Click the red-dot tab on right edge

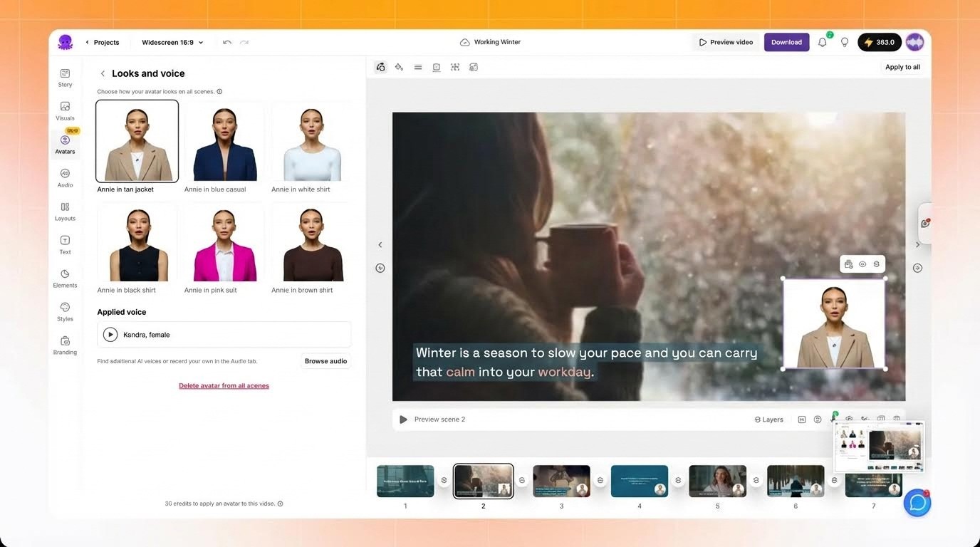924,224
